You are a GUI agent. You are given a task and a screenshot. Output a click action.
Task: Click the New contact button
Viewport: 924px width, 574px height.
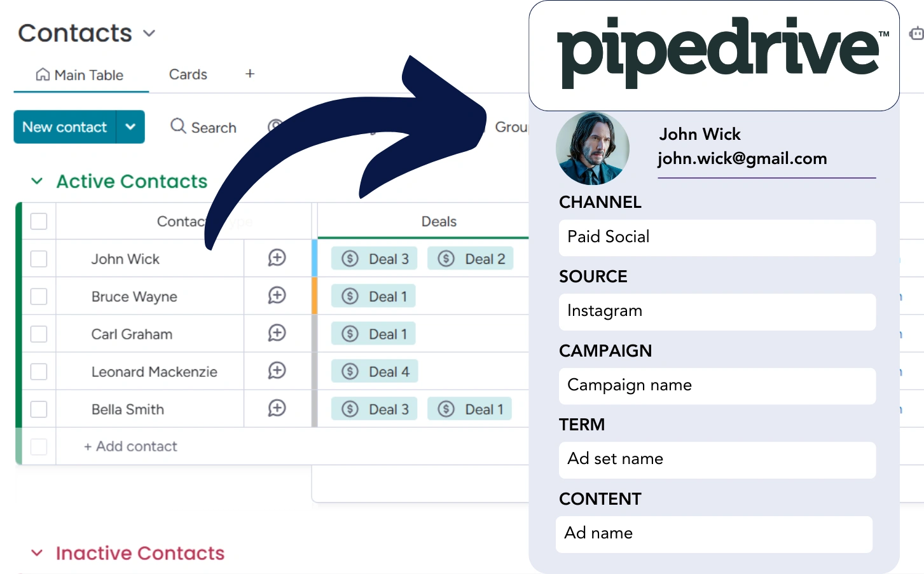coord(64,126)
